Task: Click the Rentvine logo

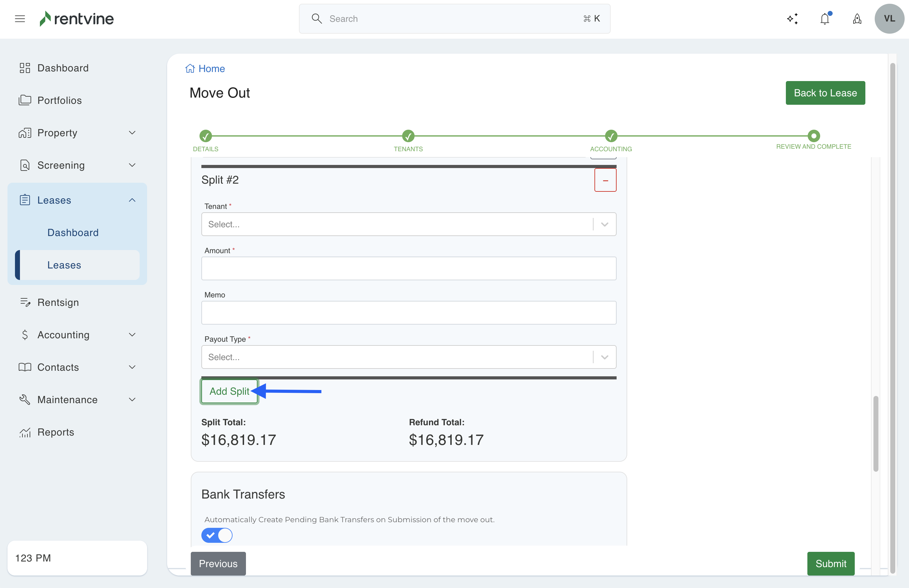Action: 77,19
